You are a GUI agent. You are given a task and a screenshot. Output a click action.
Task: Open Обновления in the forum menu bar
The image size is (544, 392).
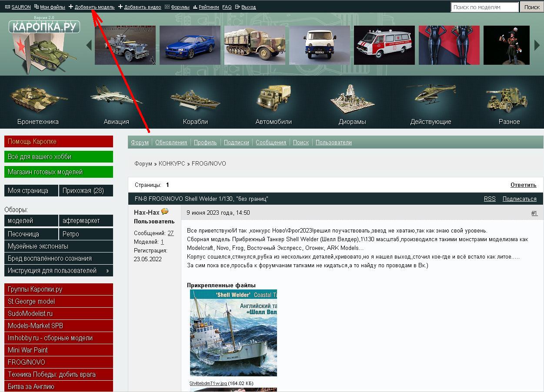click(171, 142)
